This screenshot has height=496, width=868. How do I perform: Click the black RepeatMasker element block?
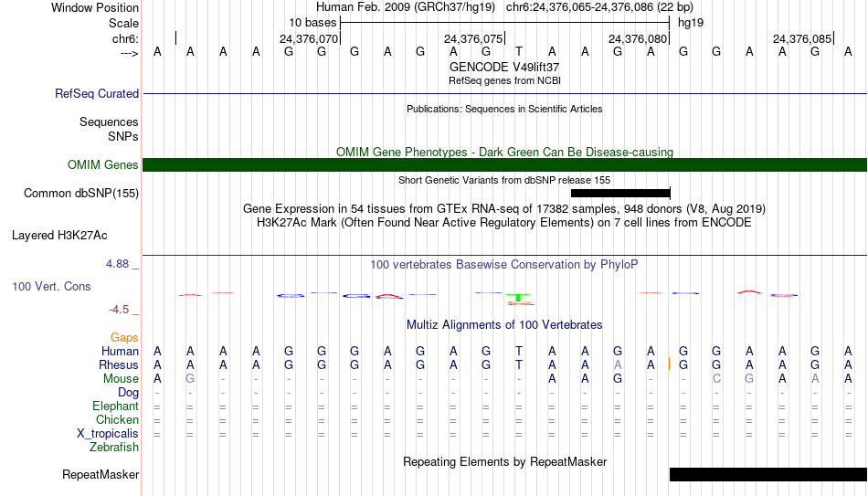tap(768, 474)
